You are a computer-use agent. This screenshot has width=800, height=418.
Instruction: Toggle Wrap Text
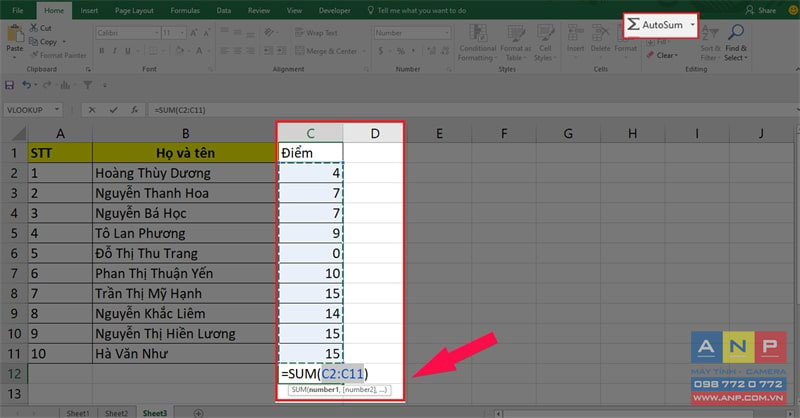[x=316, y=33]
